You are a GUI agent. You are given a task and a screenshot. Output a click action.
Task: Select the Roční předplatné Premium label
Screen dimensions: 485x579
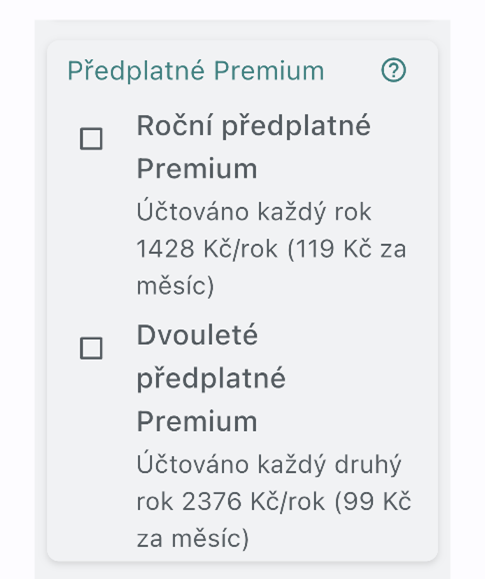click(253, 147)
